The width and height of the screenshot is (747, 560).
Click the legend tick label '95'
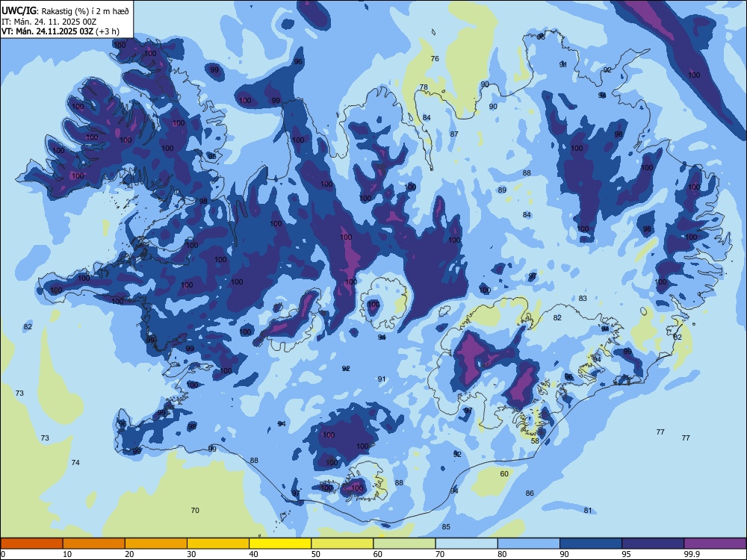(627, 554)
